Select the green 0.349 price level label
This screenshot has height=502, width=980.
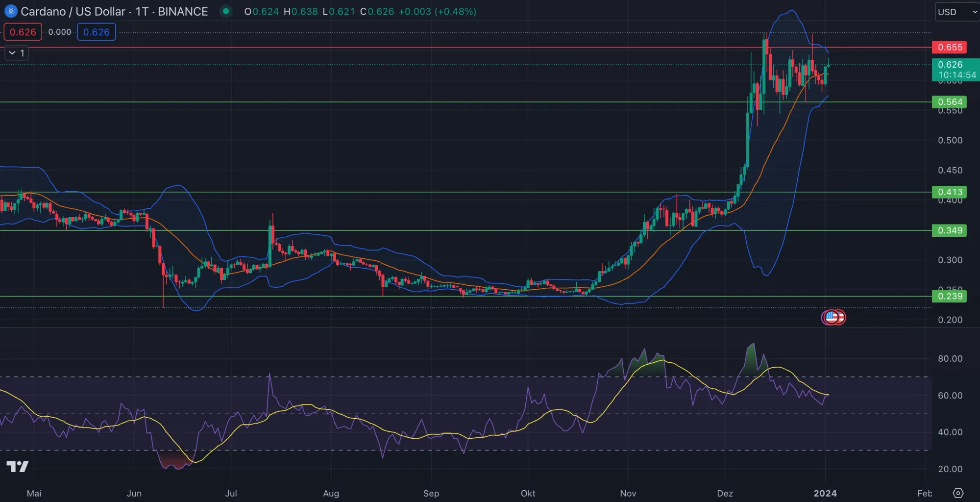[x=950, y=230]
